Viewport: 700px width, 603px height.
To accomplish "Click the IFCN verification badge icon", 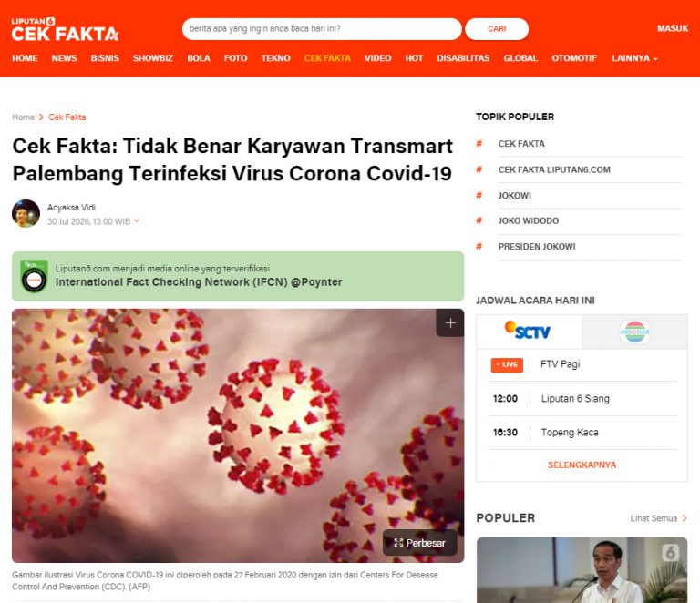I will (x=34, y=277).
